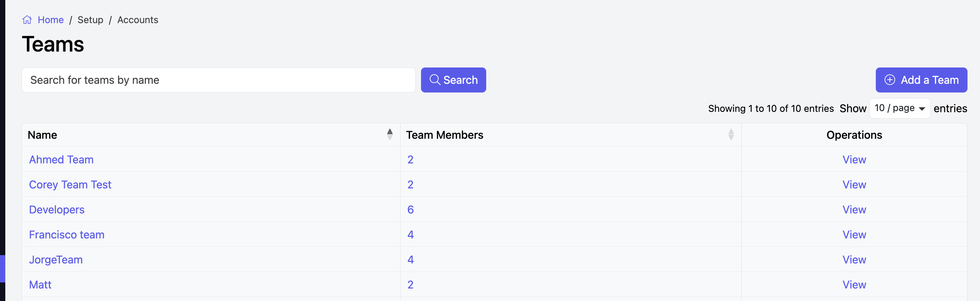Screen dimensions: 980x301
Task: View the Matt row
Action: click(854, 285)
